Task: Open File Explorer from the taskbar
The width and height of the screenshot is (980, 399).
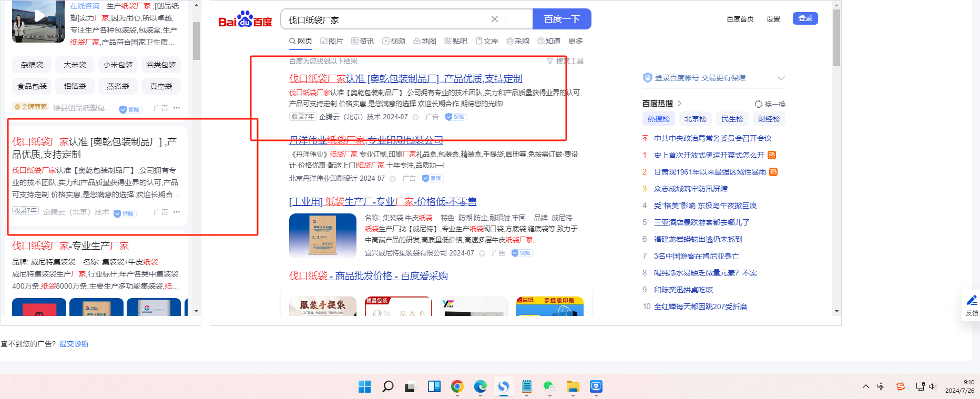Action: (x=573, y=387)
